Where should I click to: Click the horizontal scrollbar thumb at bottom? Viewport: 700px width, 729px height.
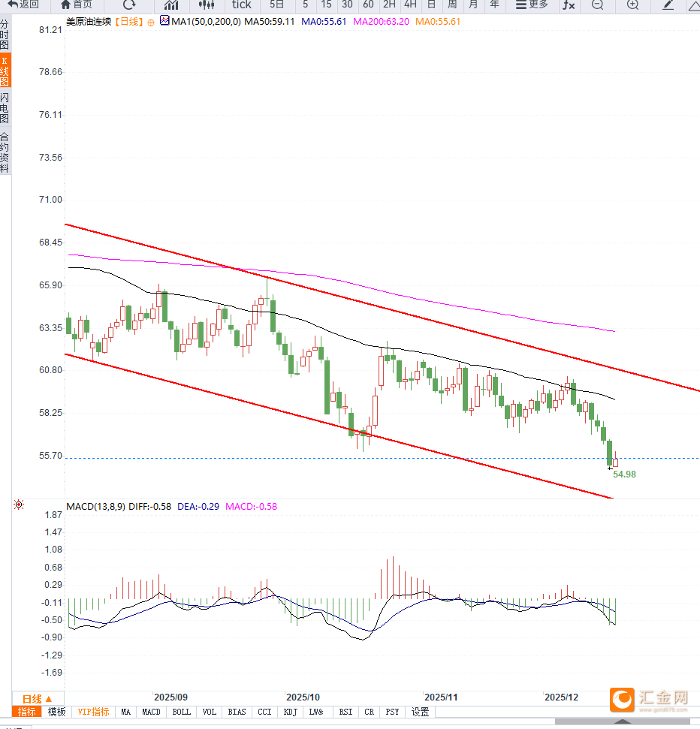[623, 721]
